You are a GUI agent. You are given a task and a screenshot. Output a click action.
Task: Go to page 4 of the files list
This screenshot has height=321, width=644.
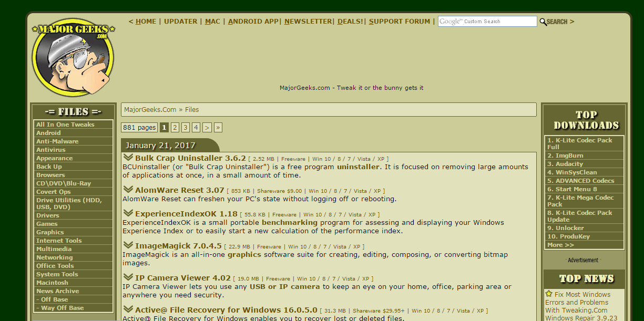196,127
